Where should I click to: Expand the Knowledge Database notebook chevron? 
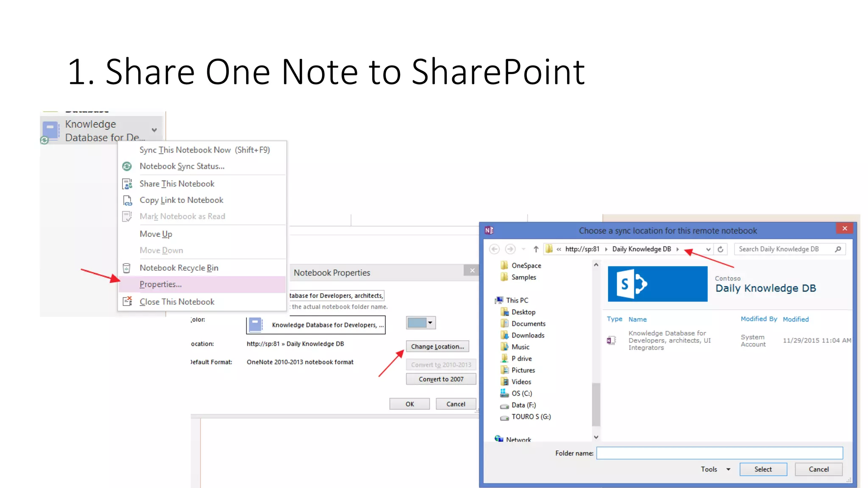click(x=154, y=130)
